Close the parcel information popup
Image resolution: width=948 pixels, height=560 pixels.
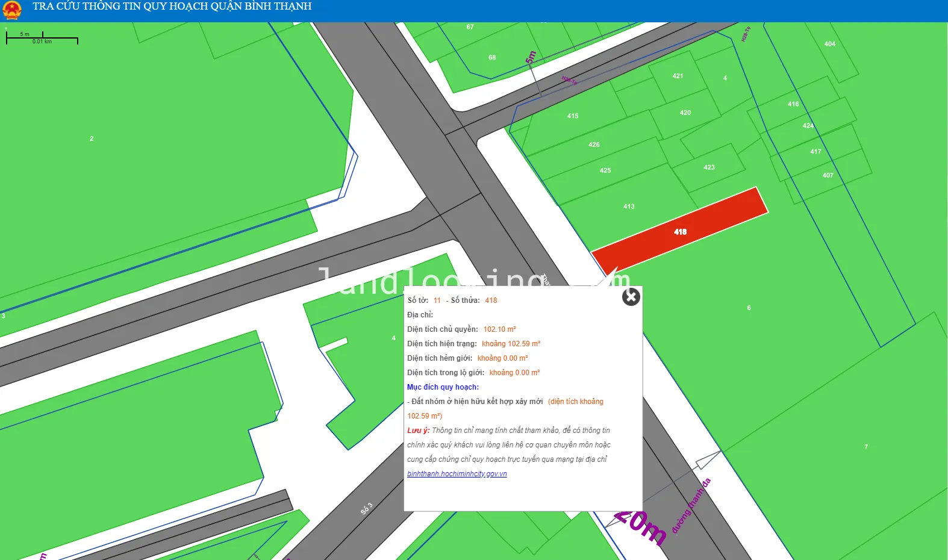(631, 297)
